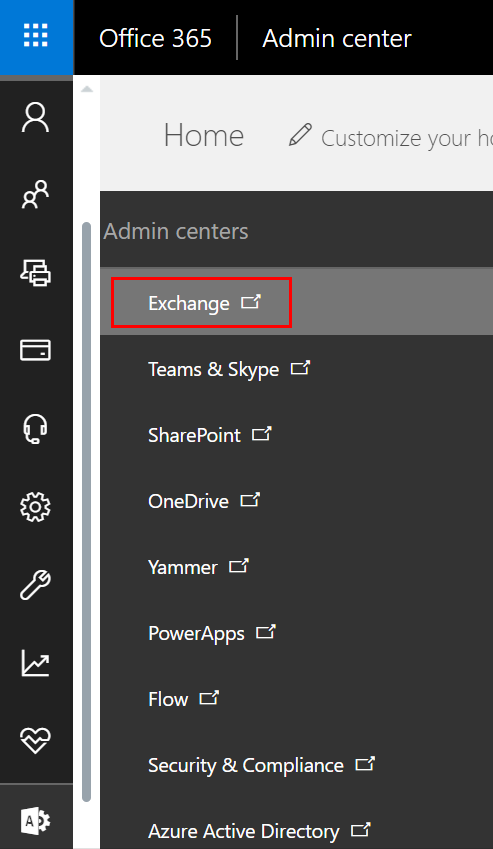Open the app launcher waffle icon
Viewport: 493px width, 849px height.
[36, 36]
